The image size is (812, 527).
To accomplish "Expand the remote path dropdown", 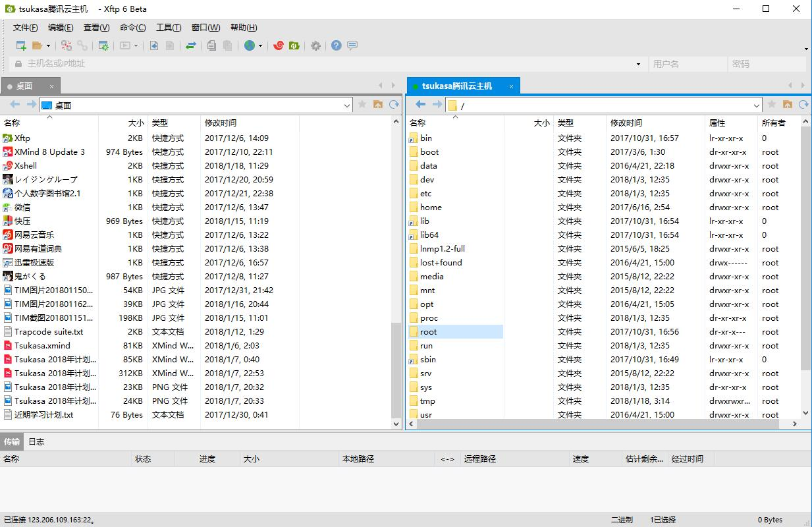I will 757,105.
